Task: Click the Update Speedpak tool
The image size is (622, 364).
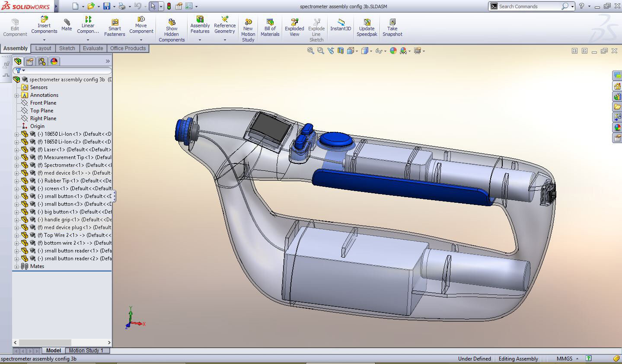Action: click(x=367, y=28)
